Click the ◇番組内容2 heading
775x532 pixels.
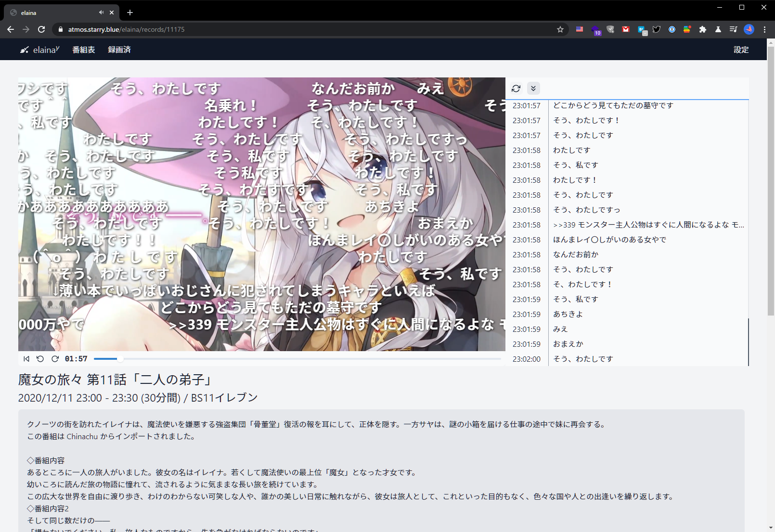click(48, 508)
